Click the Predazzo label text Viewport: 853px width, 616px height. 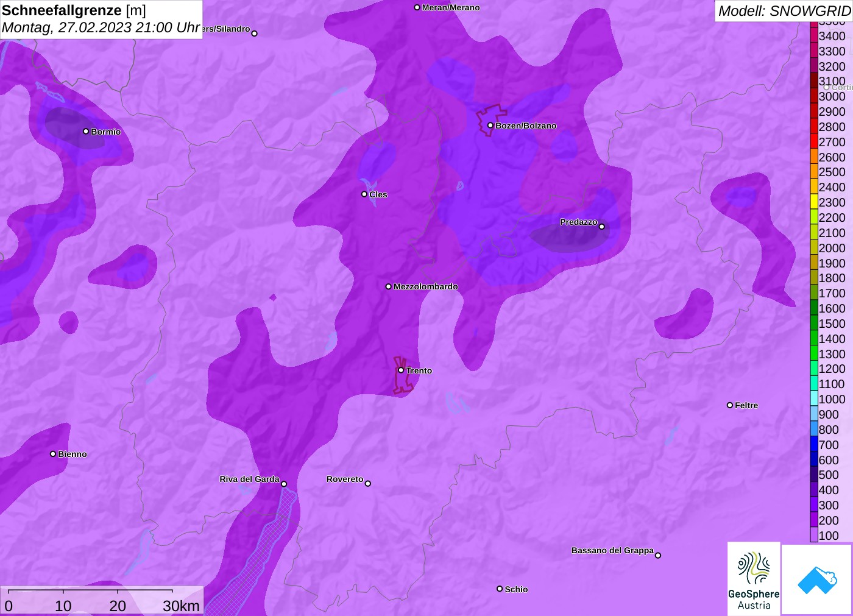click(579, 222)
